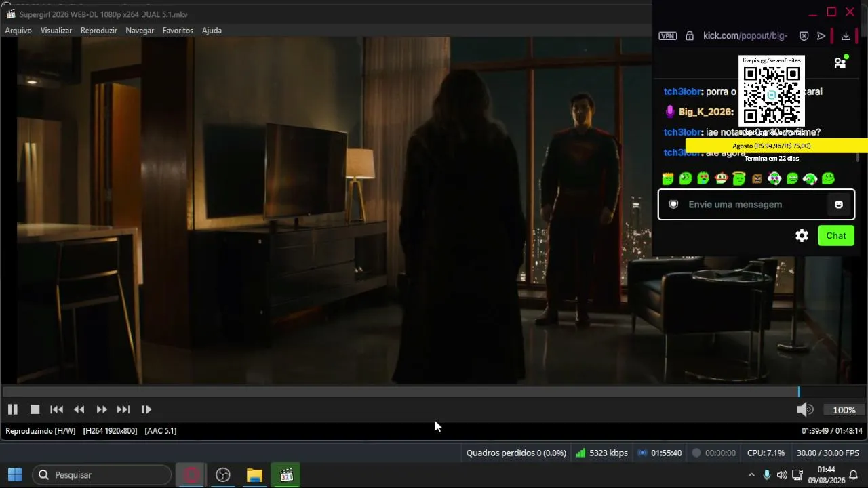Insert the second green emote in row
Viewport: 868px width, 488px height.
686,179
